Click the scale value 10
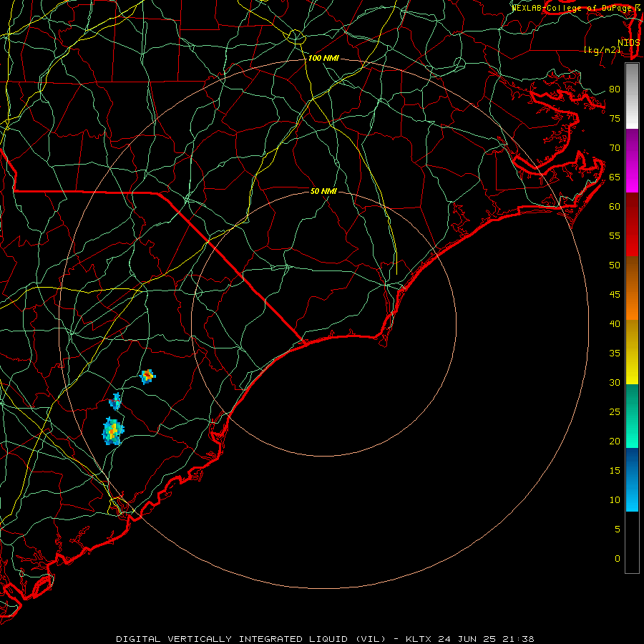 click(615, 500)
